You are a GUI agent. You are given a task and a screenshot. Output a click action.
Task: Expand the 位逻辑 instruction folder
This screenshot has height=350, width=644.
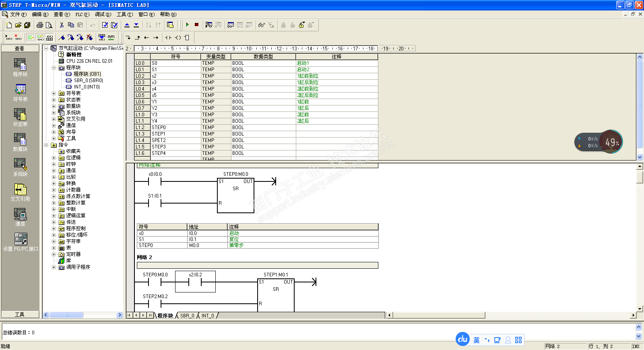[54, 158]
